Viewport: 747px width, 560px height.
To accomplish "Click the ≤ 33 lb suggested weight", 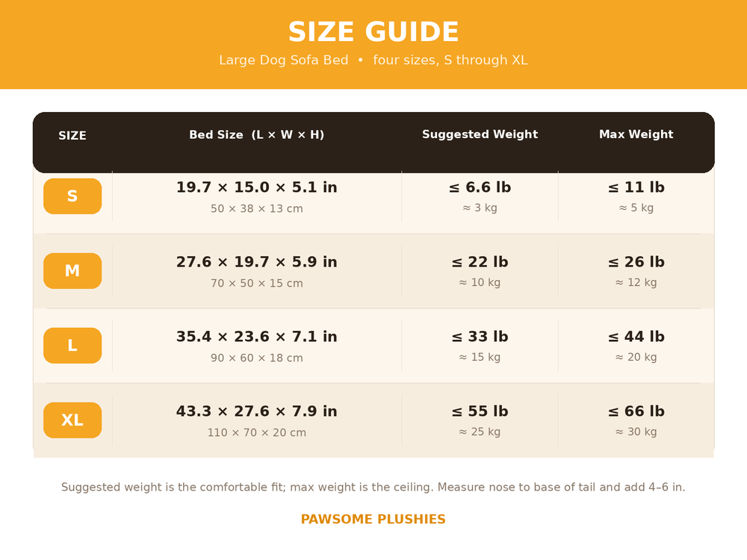I will (x=480, y=337).
